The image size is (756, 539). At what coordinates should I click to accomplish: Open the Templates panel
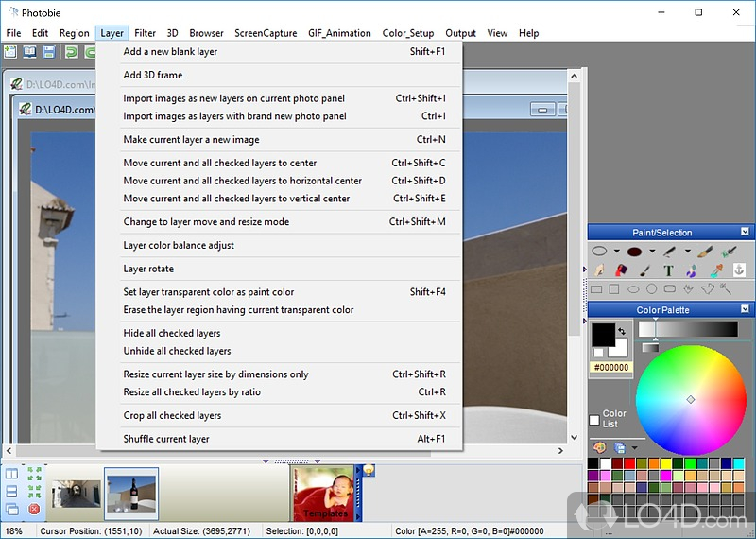click(x=325, y=494)
